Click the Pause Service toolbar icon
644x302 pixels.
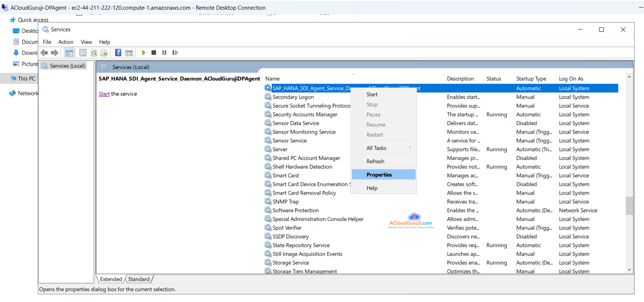click(164, 53)
